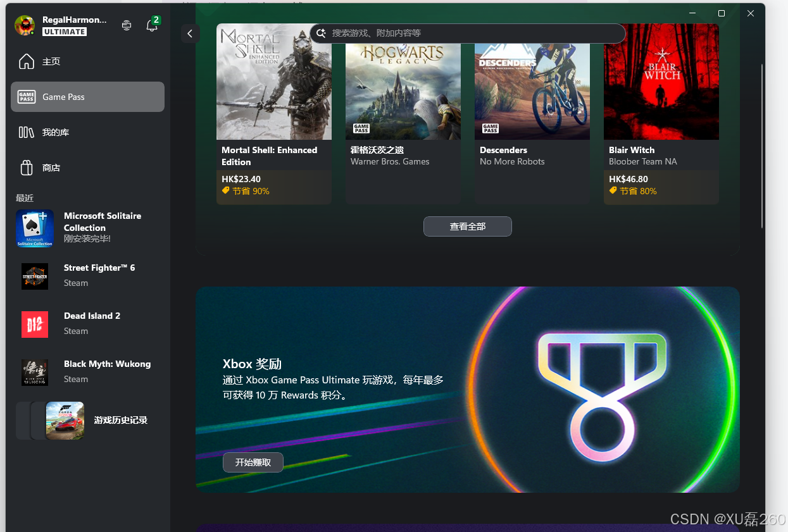Go back with the left chevron button

(190, 34)
